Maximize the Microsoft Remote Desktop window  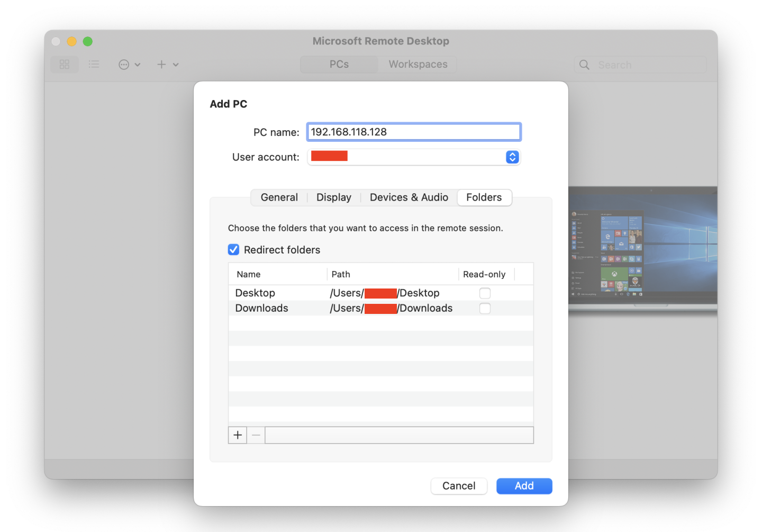coord(88,41)
